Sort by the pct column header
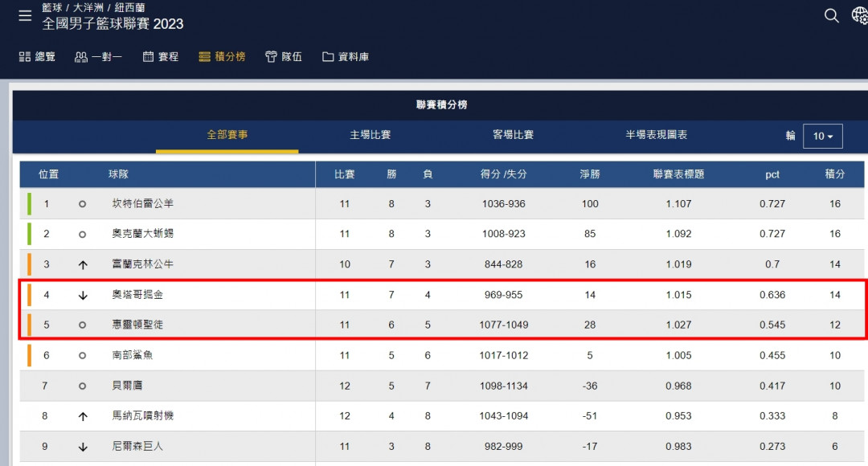868x466 pixels. 772,174
